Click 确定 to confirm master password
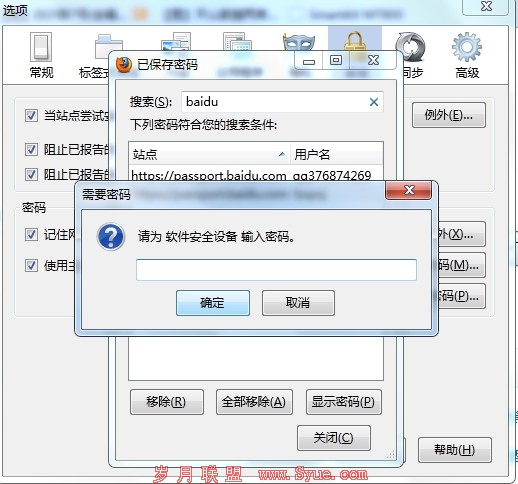Viewport: 518px width, 484px height. [x=213, y=303]
